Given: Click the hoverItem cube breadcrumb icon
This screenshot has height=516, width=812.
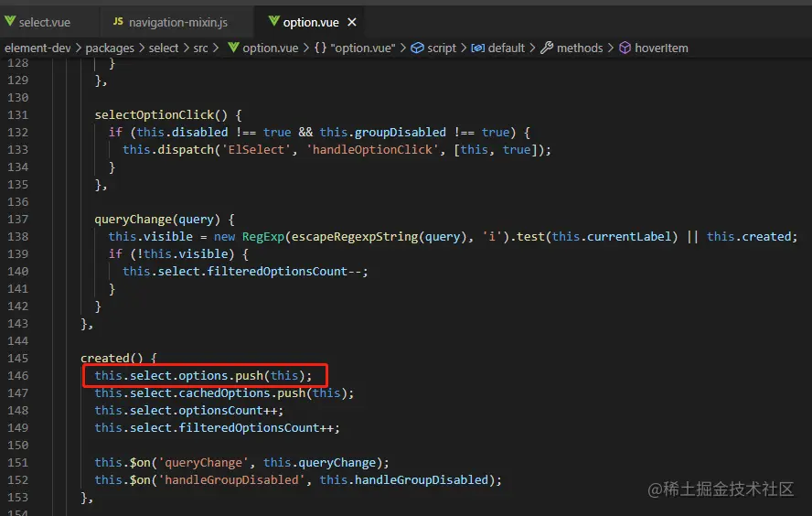Looking at the screenshot, I should [625, 48].
